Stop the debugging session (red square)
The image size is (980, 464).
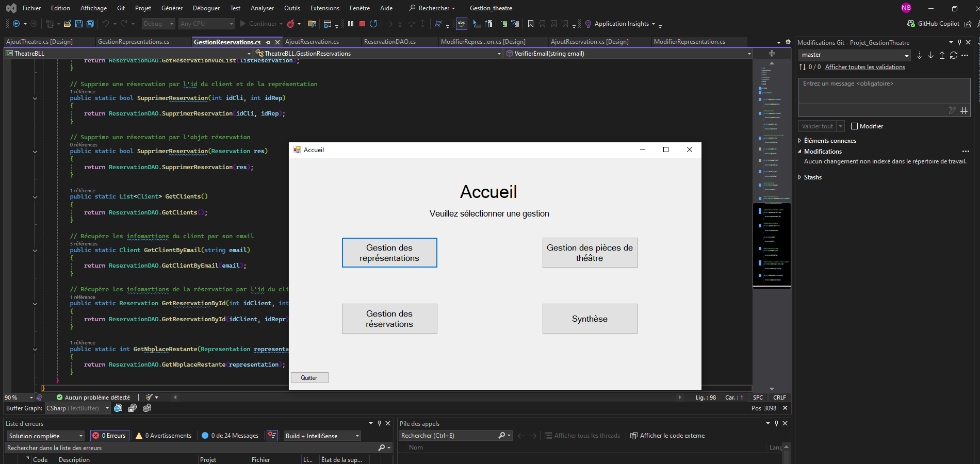point(362,24)
